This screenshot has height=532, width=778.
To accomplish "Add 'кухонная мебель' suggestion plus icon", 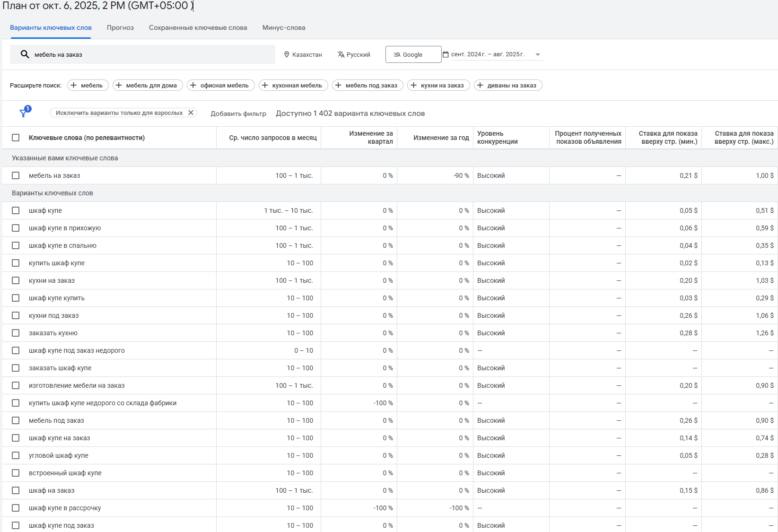I will [x=265, y=85].
